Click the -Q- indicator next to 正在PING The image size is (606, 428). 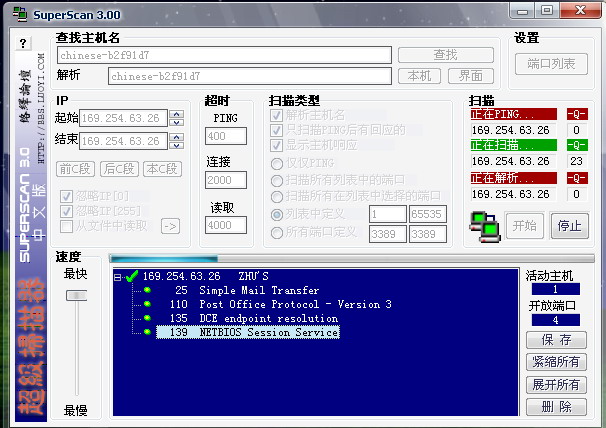pyautogui.click(x=577, y=114)
